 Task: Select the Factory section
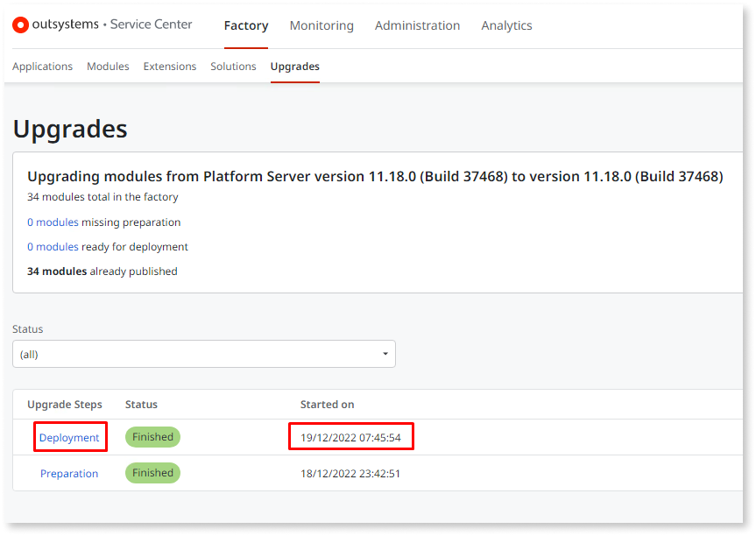click(245, 25)
